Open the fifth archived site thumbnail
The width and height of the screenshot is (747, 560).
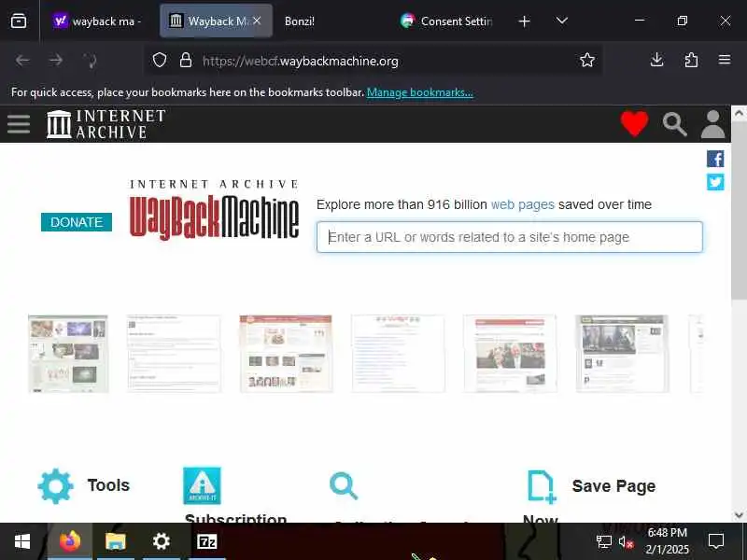pyautogui.click(x=510, y=354)
